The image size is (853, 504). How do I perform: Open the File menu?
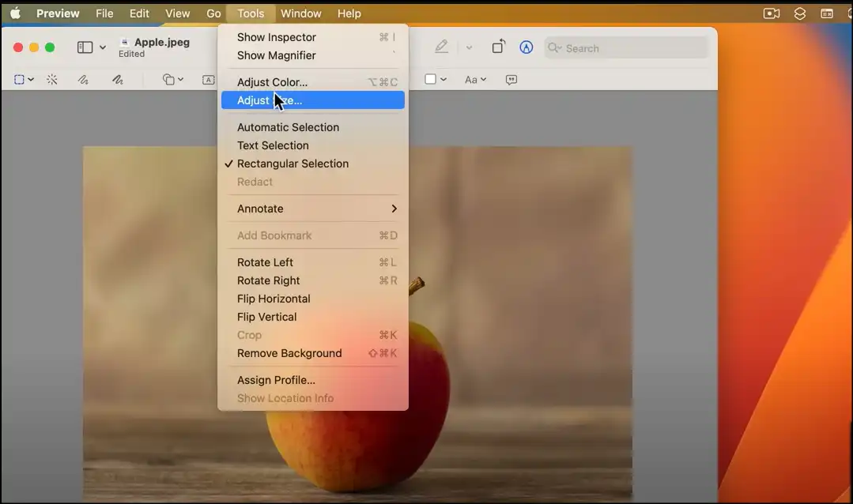104,13
